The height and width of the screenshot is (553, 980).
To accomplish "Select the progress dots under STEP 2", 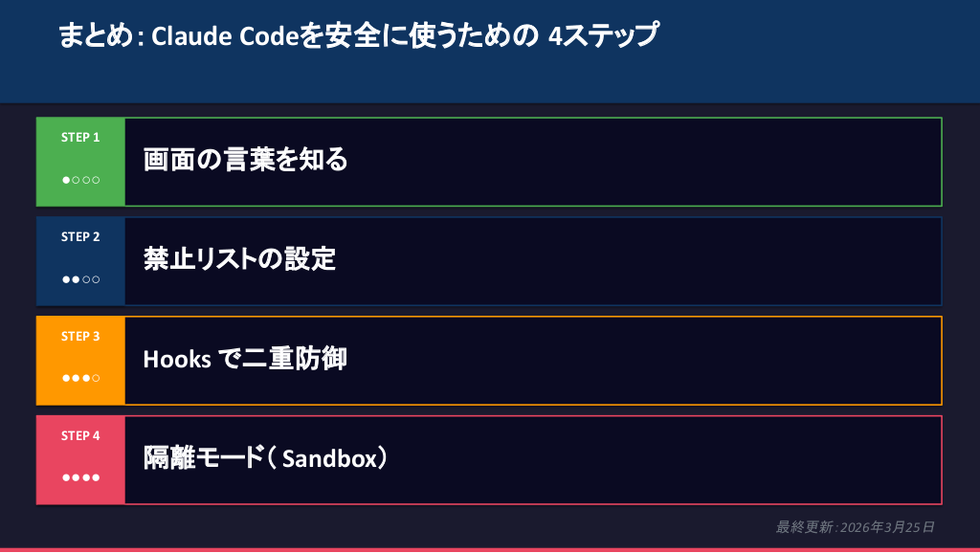I will [x=80, y=279].
